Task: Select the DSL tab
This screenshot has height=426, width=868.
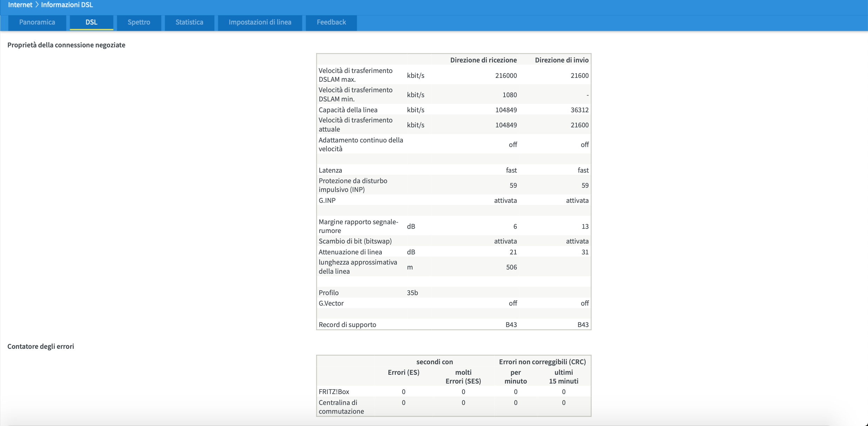Action: point(91,22)
